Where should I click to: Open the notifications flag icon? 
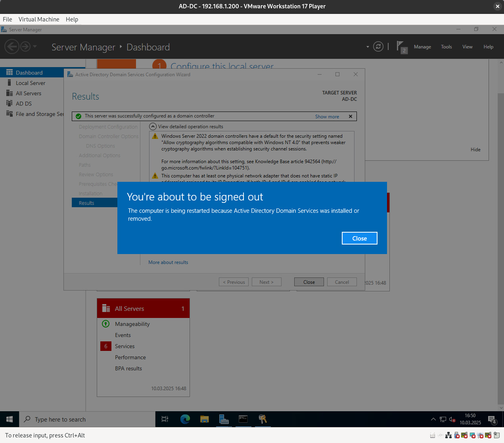tap(401, 46)
